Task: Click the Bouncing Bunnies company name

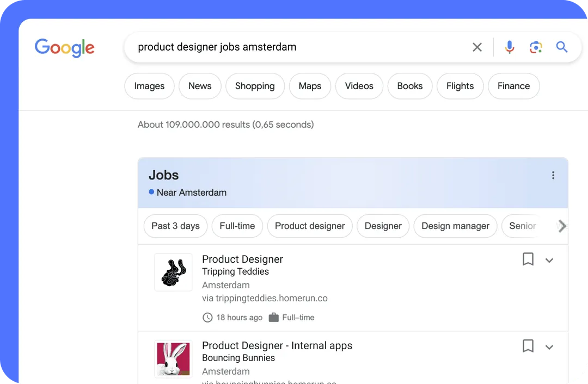Action: coord(238,358)
